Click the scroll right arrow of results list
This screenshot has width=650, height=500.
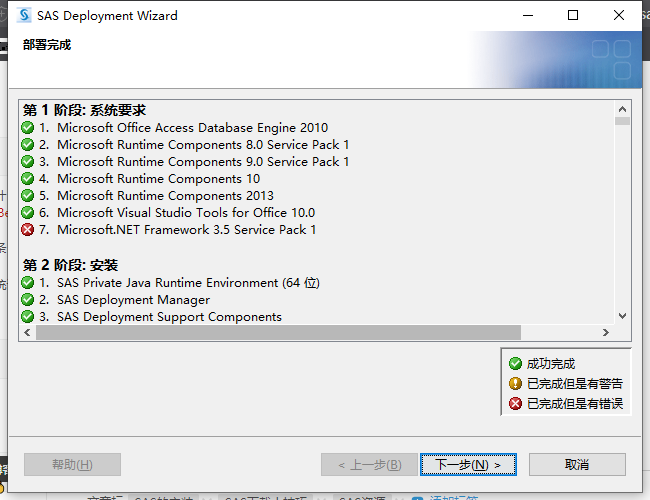[606, 333]
